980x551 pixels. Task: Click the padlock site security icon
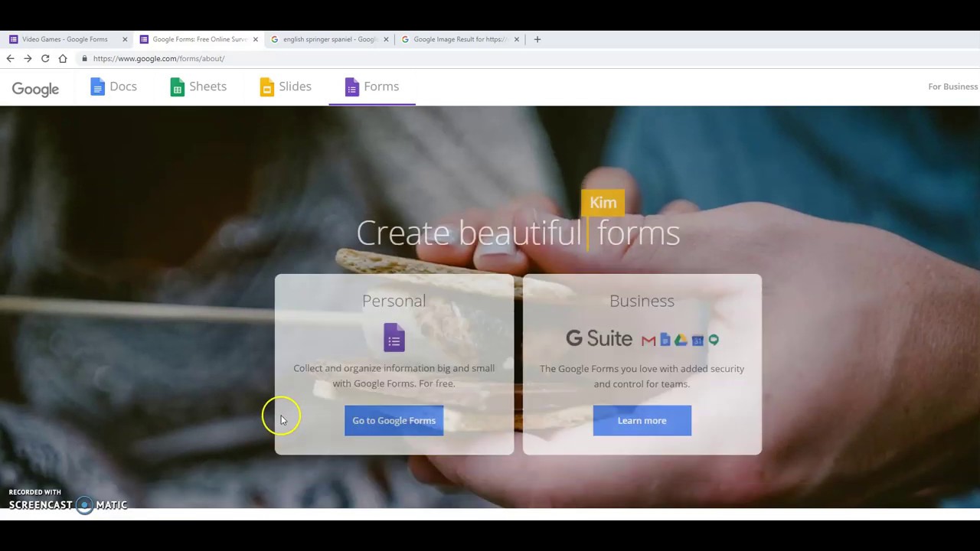click(84, 58)
